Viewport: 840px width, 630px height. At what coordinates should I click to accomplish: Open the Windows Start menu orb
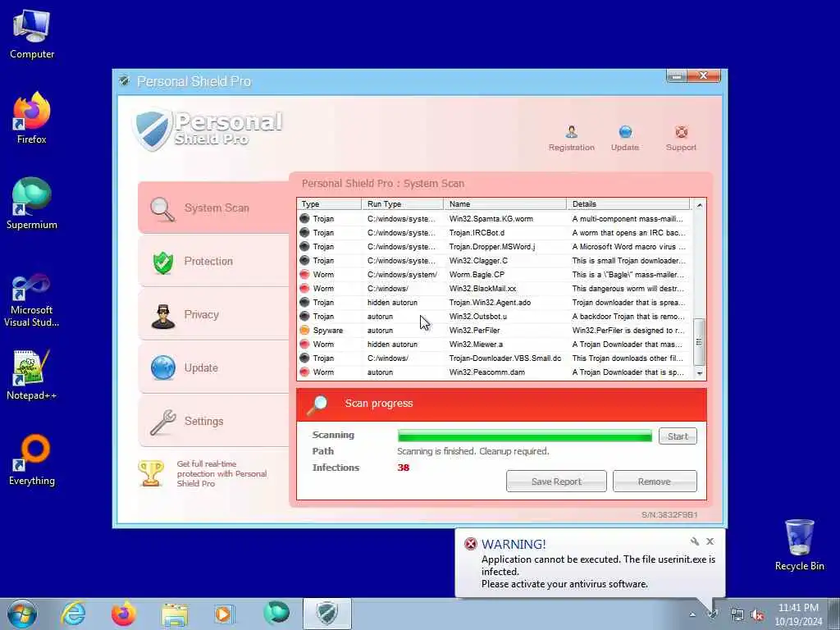[x=22, y=614]
